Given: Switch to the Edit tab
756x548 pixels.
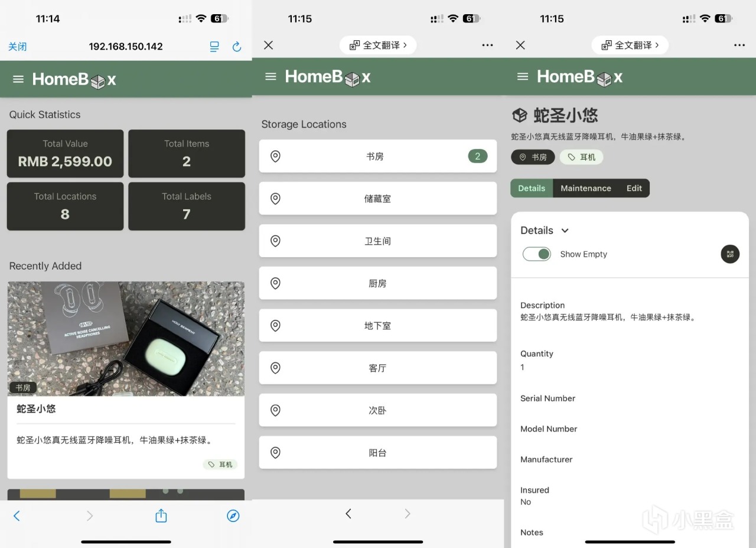Looking at the screenshot, I should (634, 188).
